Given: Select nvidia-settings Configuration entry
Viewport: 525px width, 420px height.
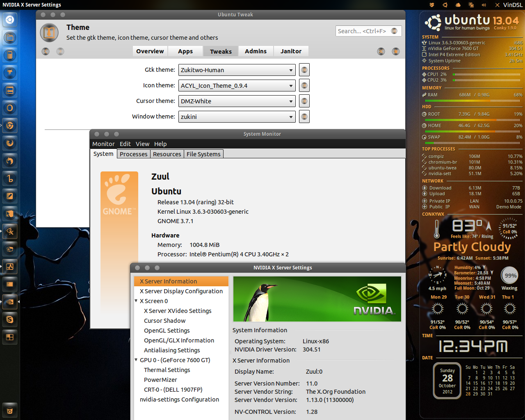Looking at the screenshot, I should point(179,399).
